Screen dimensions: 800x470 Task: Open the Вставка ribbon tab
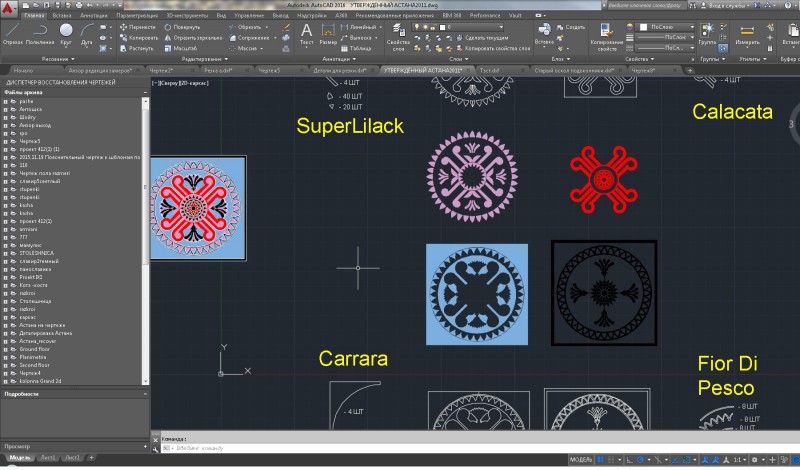[x=62, y=16]
